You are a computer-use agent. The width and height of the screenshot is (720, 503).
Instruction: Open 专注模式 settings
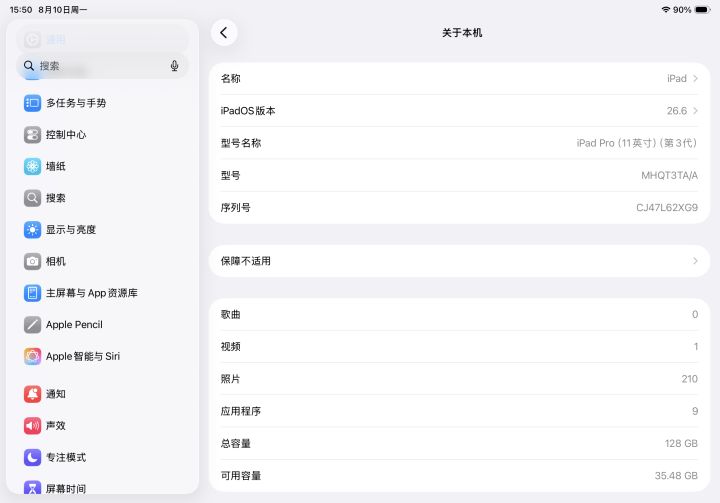point(102,458)
